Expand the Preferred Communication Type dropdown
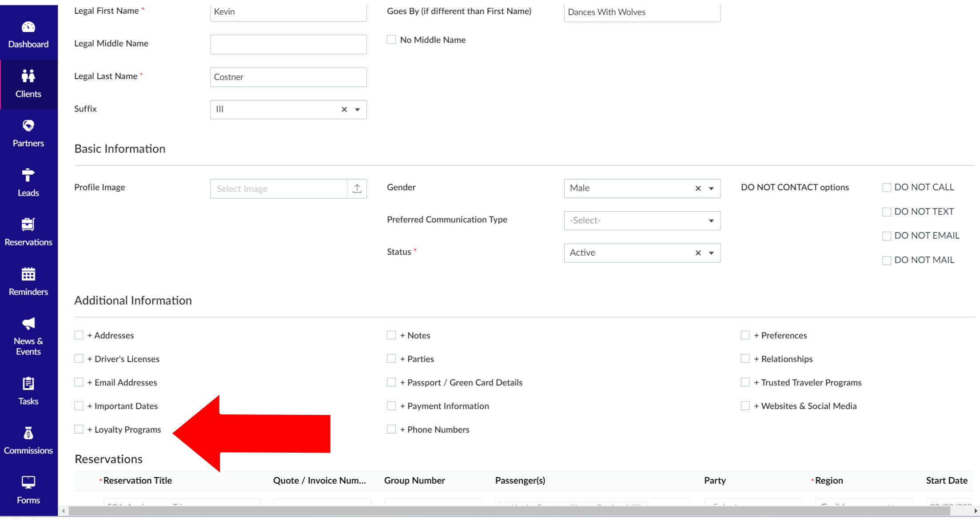 [642, 221]
